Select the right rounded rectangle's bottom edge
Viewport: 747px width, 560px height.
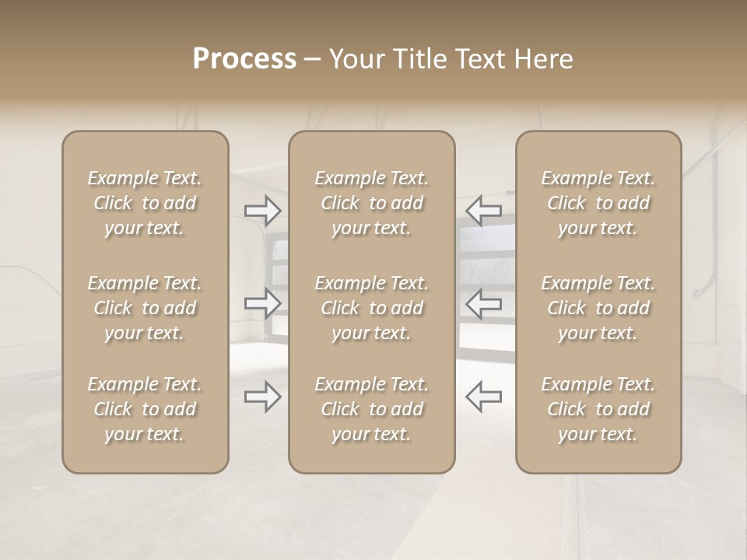click(598, 472)
